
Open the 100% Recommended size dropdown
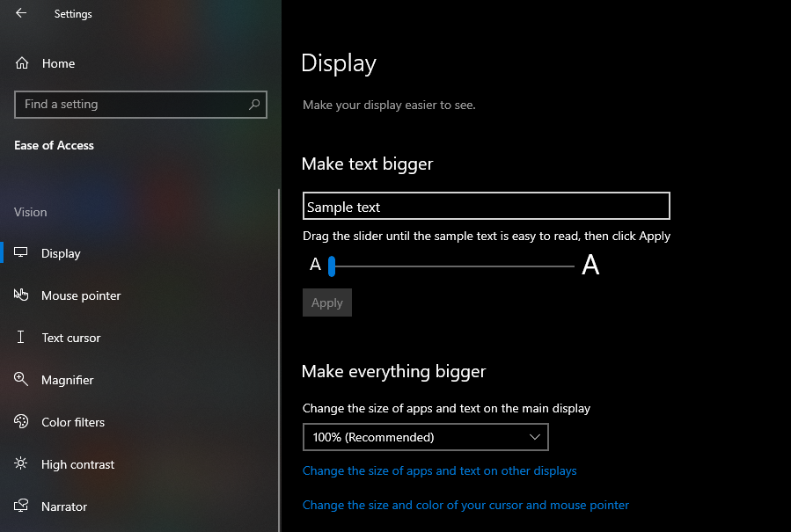(x=426, y=437)
